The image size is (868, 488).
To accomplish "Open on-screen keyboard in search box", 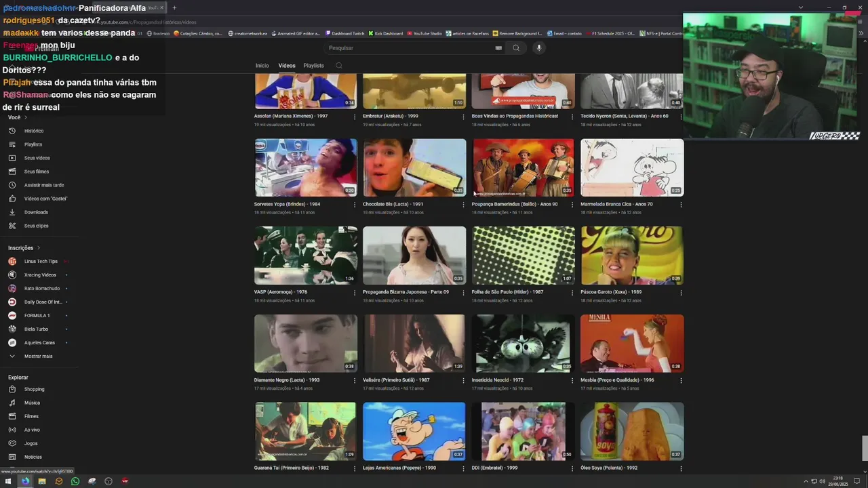I will pyautogui.click(x=498, y=48).
